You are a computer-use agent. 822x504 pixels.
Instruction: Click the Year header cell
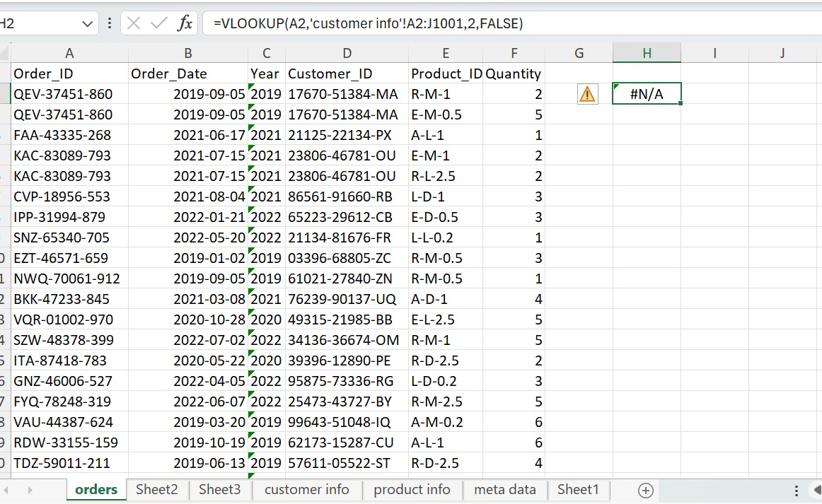coord(266,74)
